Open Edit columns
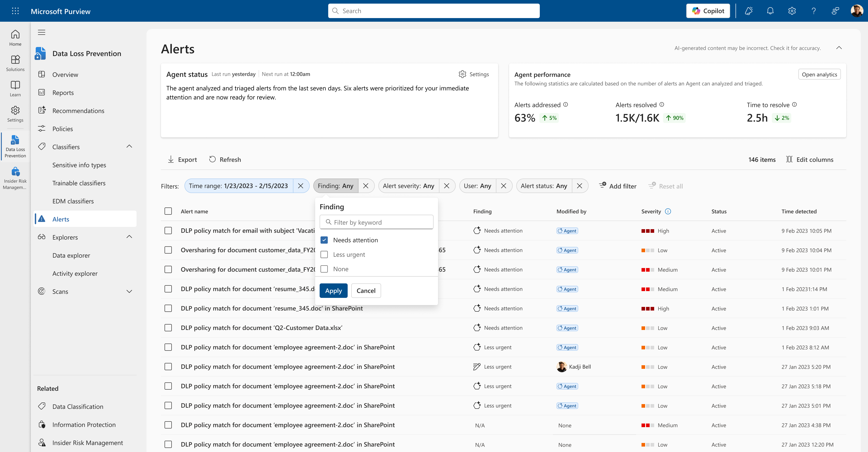This screenshot has width=868, height=452. click(x=809, y=159)
